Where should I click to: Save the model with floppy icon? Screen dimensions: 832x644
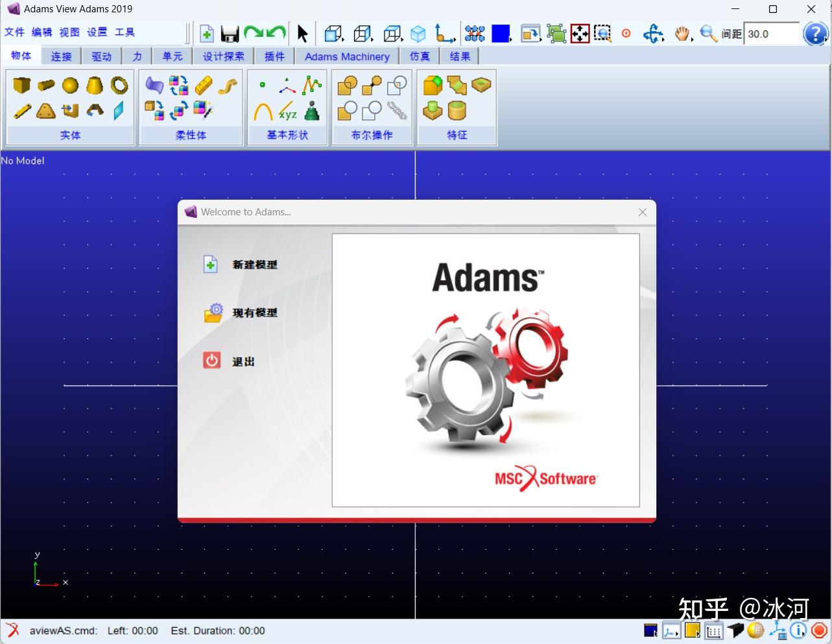230,34
